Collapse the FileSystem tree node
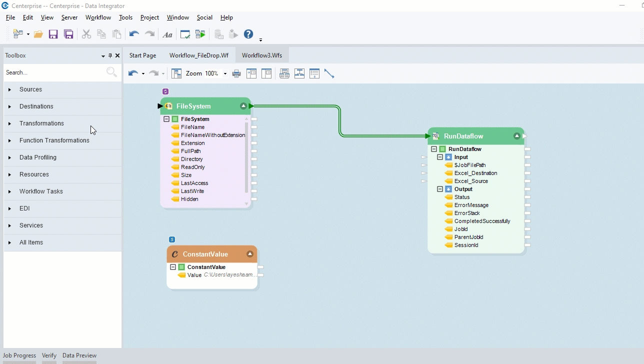The height and width of the screenshot is (364, 644). (166, 119)
